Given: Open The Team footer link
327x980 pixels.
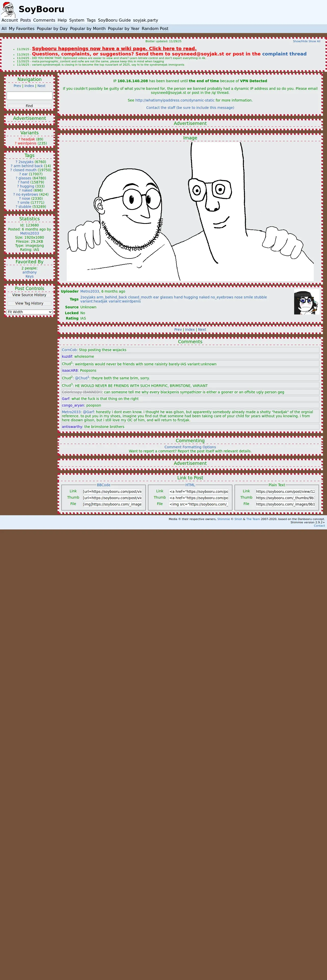Looking at the screenshot, I should [x=253, y=519].
